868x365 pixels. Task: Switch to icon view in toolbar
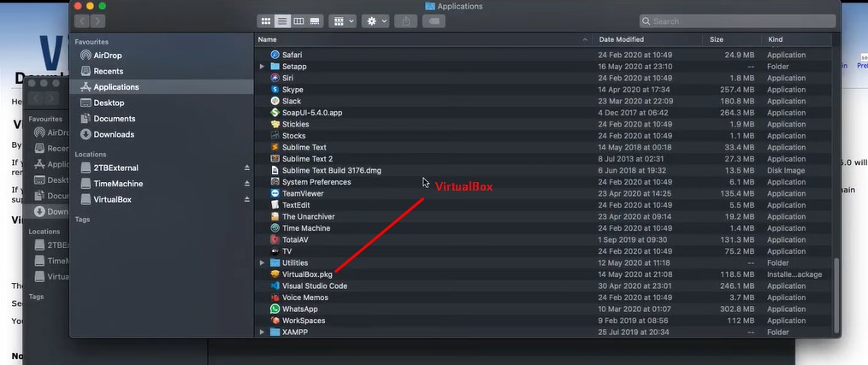point(266,21)
